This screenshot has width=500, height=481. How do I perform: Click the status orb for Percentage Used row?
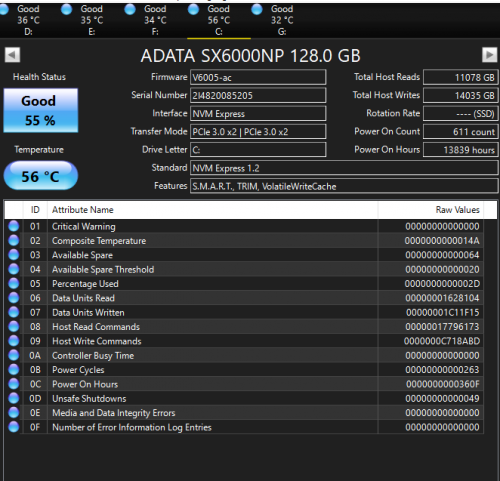tap(14, 283)
